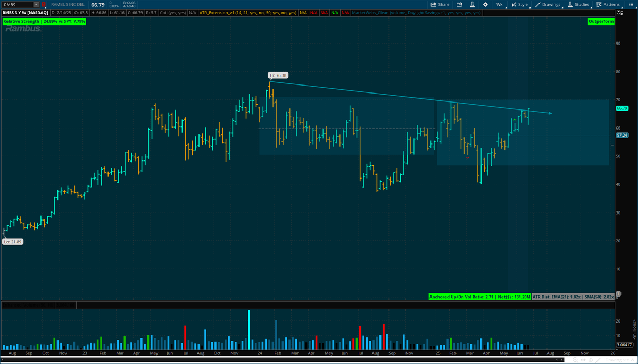Open the Studies menu
The width and height of the screenshot is (638, 364).
click(578, 4)
